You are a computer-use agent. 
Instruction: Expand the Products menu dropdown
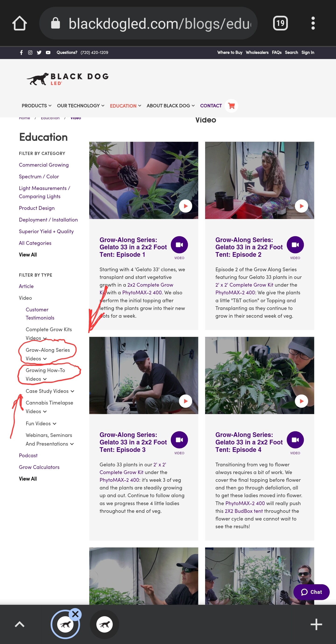(x=36, y=106)
